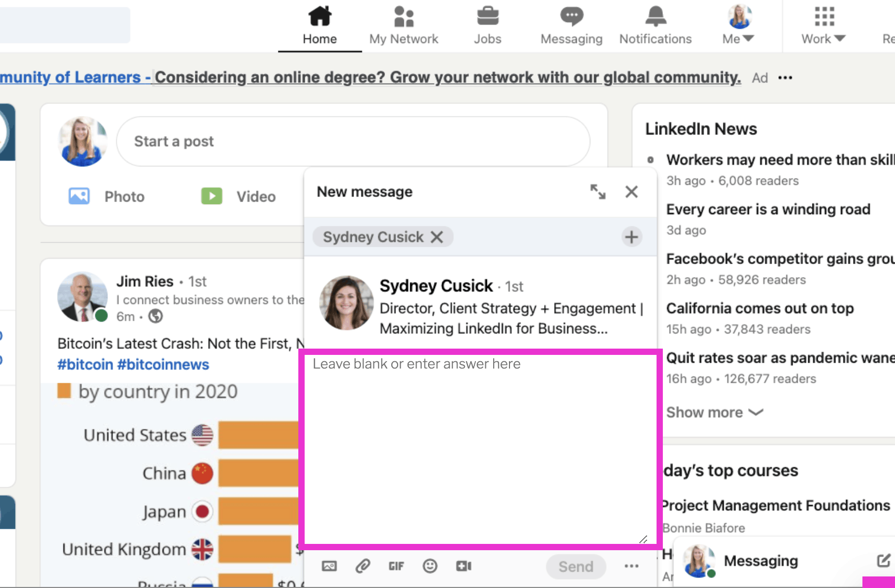Open the emoji picker
Viewport: 895px width, 588px height.
click(x=430, y=566)
